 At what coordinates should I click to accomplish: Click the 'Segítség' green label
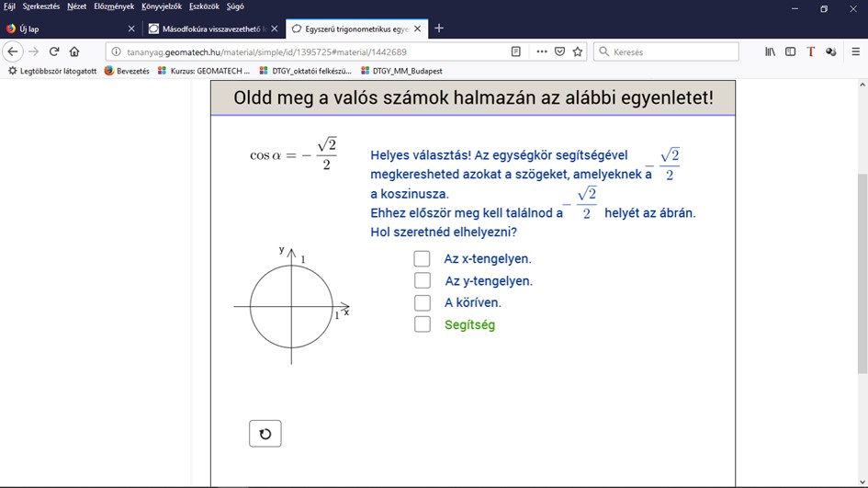click(x=469, y=324)
